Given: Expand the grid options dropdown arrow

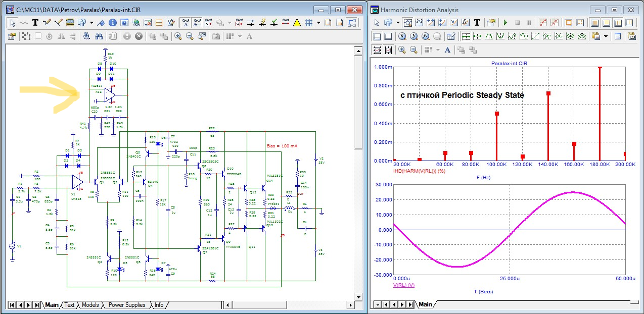Looking at the screenshot, I should [318, 23].
